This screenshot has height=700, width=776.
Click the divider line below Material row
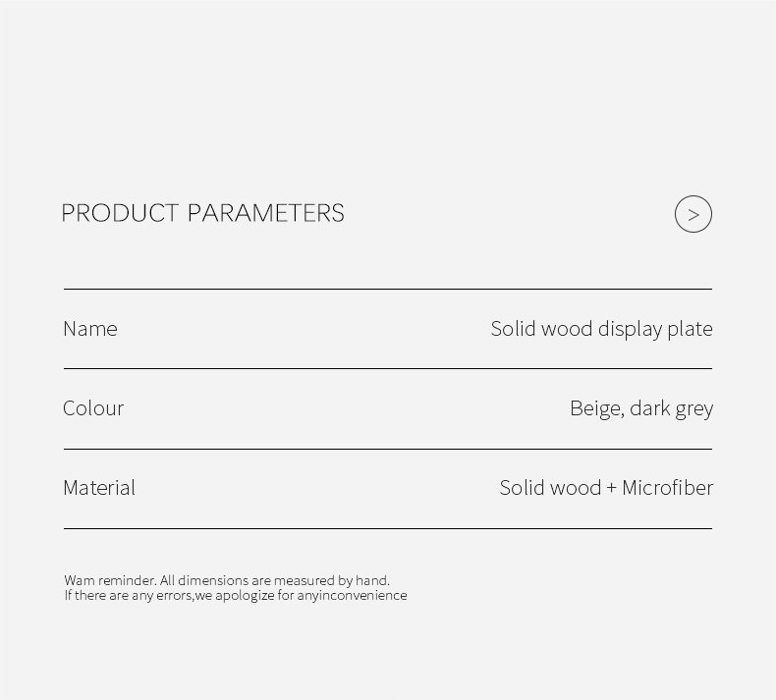(387, 528)
